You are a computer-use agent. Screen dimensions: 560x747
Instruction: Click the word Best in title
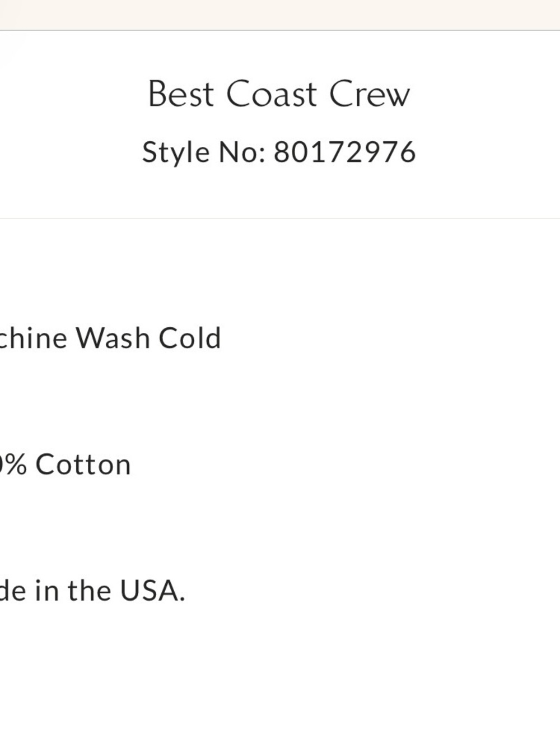click(181, 94)
